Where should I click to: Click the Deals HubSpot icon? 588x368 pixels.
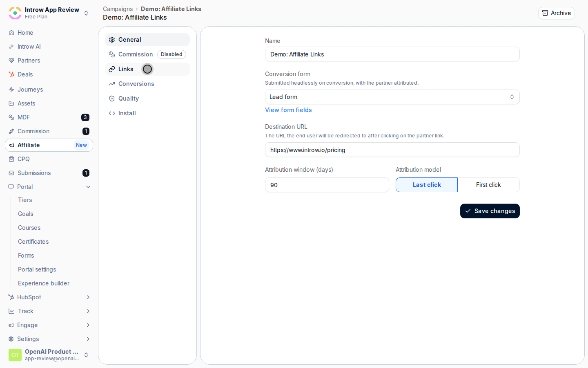point(11,74)
